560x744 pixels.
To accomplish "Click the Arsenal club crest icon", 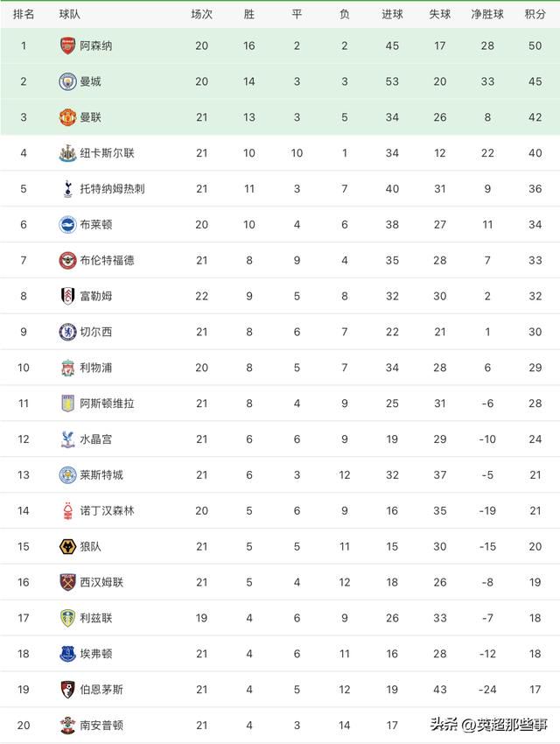I will coord(67,46).
